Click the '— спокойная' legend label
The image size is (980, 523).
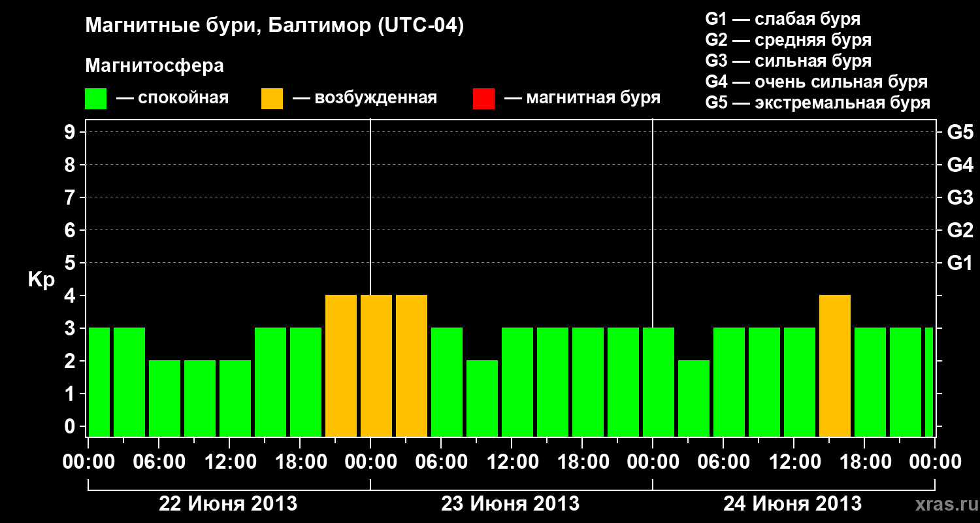pyautogui.click(x=172, y=98)
